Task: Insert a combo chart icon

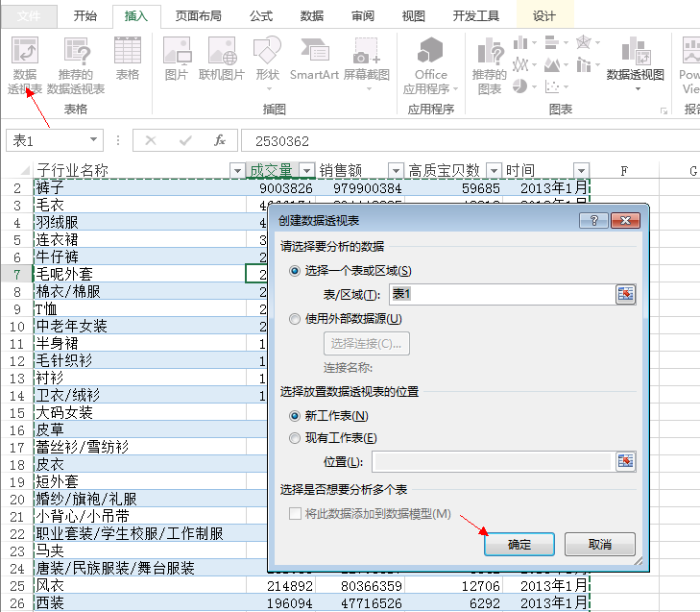Action: click(x=584, y=64)
